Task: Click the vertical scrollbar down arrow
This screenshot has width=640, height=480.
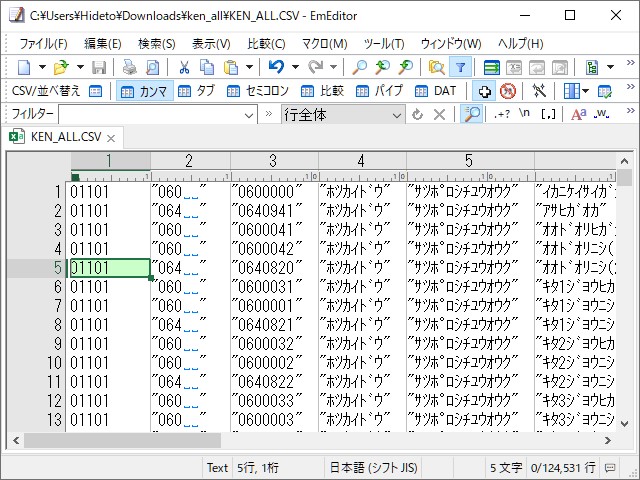Action: (x=624, y=423)
